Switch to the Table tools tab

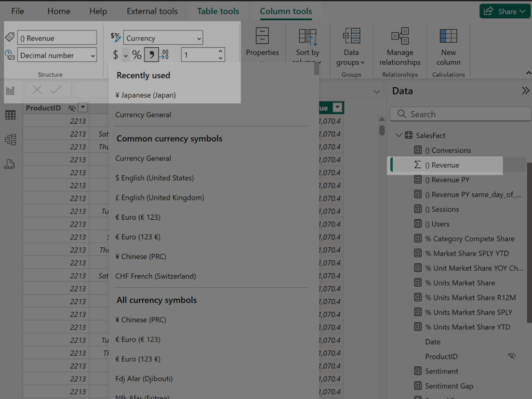(218, 11)
